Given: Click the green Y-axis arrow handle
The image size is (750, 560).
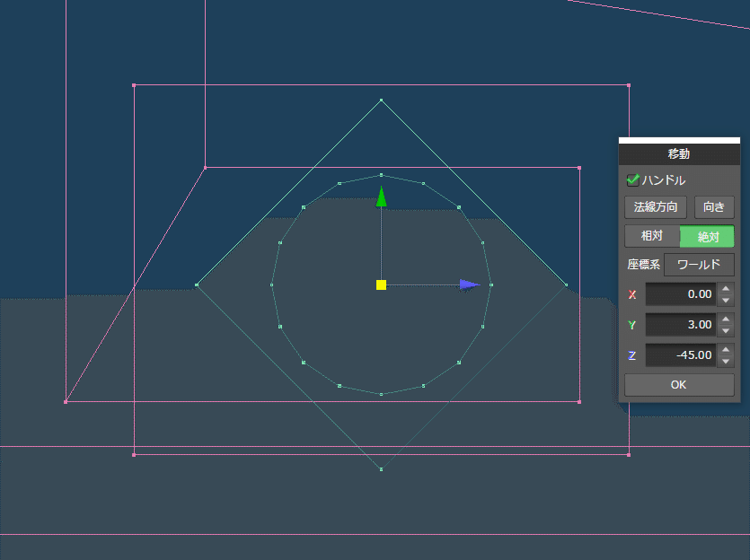Looking at the screenshot, I should [381, 197].
